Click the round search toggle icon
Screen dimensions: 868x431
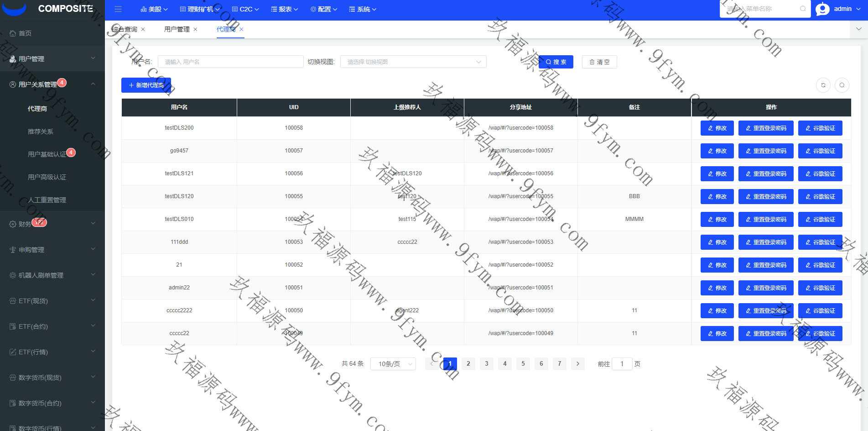tap(842, 85)
